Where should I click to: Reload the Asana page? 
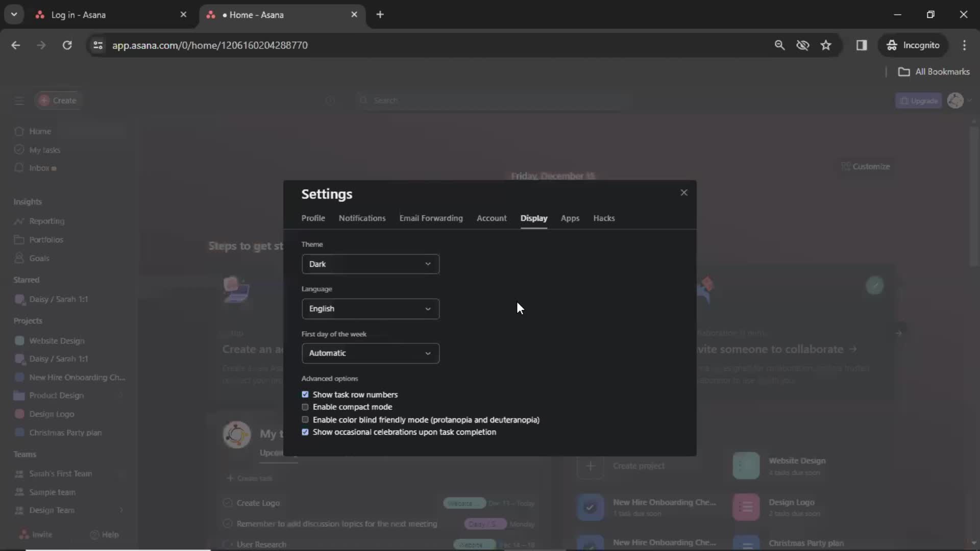(x=67, y=45)
